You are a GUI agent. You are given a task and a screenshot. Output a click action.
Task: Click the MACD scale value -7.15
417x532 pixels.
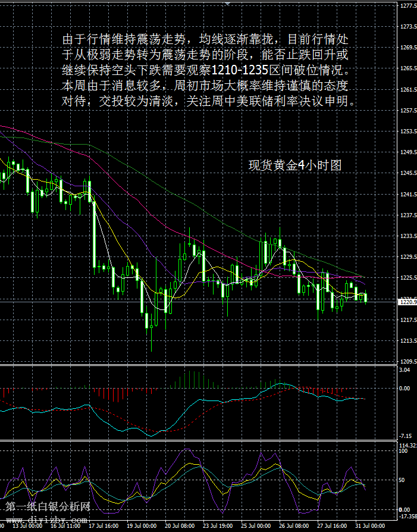tap(405, 436)
